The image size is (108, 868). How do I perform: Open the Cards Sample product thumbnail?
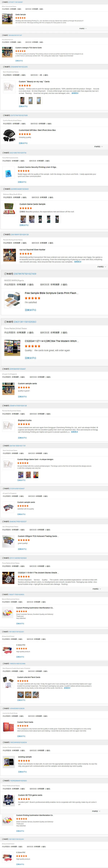[7, 19]
